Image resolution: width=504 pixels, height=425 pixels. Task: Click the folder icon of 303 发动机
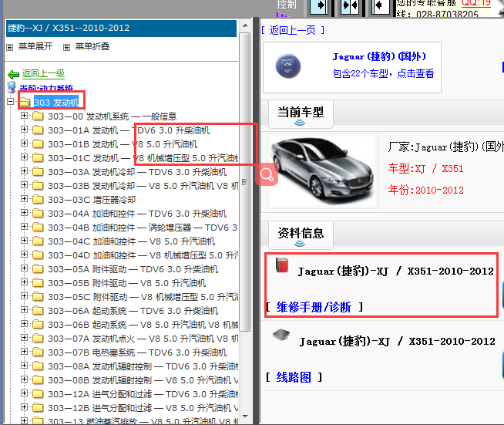[25, 103]
